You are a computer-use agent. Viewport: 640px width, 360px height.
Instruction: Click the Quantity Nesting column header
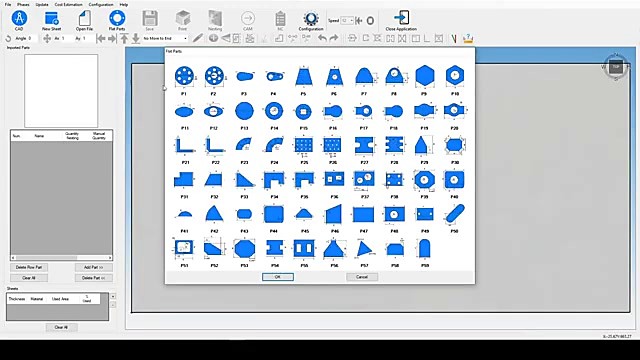[72, 136]
